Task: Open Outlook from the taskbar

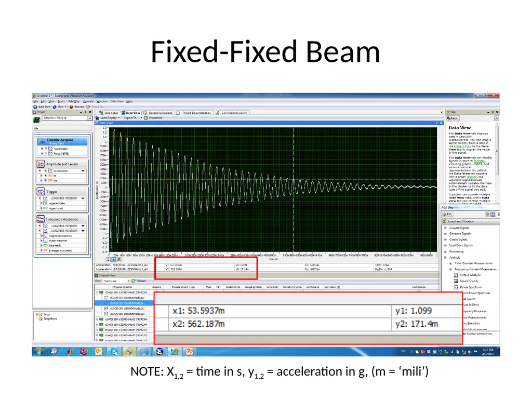Action: tap(99, 352)
